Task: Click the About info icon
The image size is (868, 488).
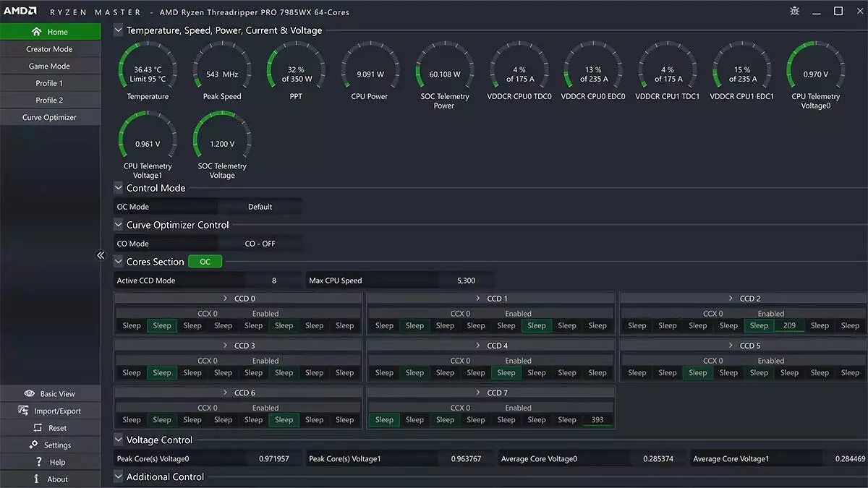Action: (36, 479)
